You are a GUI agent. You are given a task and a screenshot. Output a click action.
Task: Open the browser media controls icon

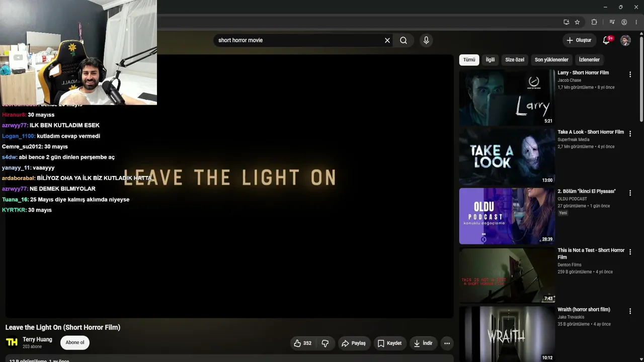click(612, 22)
